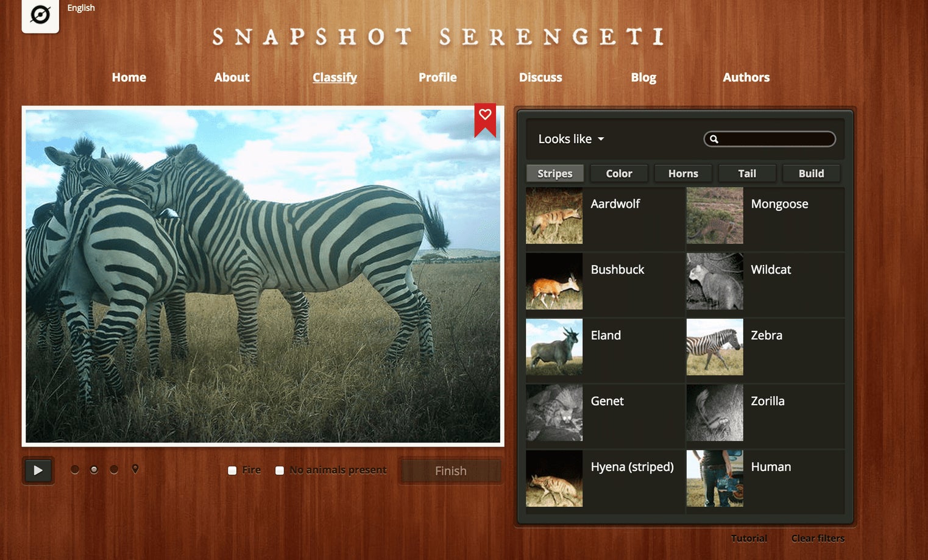This screenshot has width=928, height=560.
Task: Select the Horns filter tab
Action: coord(683,174)
